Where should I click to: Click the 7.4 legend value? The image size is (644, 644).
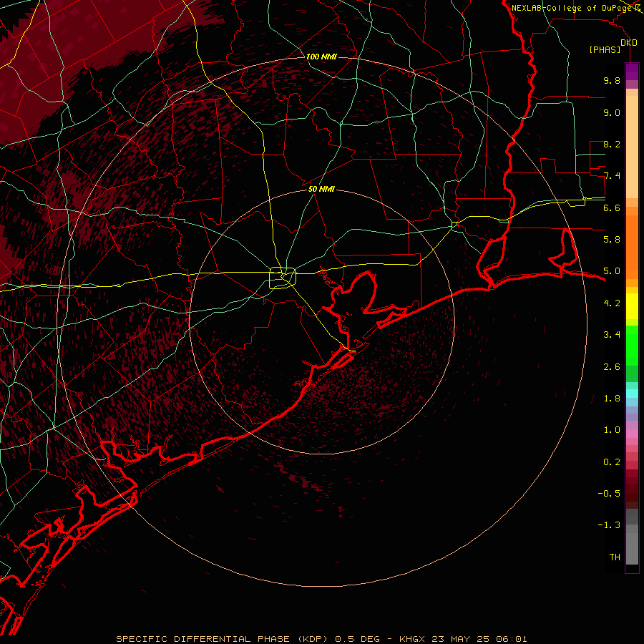[612, 176]
